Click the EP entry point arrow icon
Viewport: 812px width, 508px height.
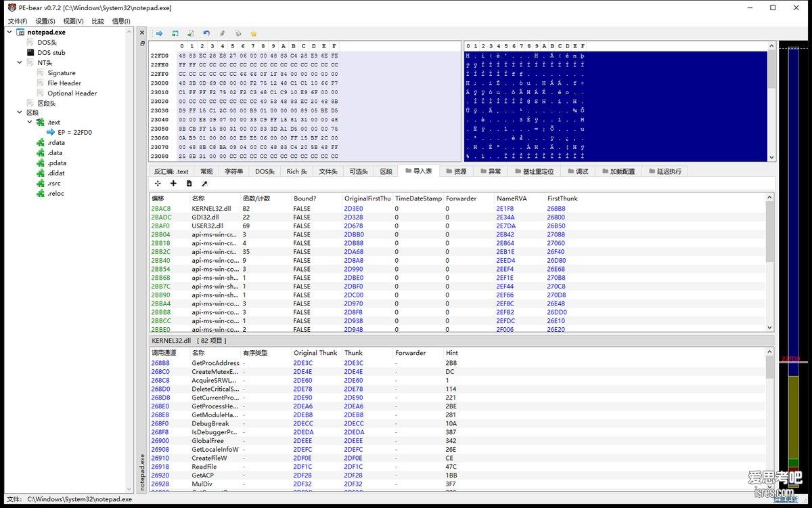[51, 132]
